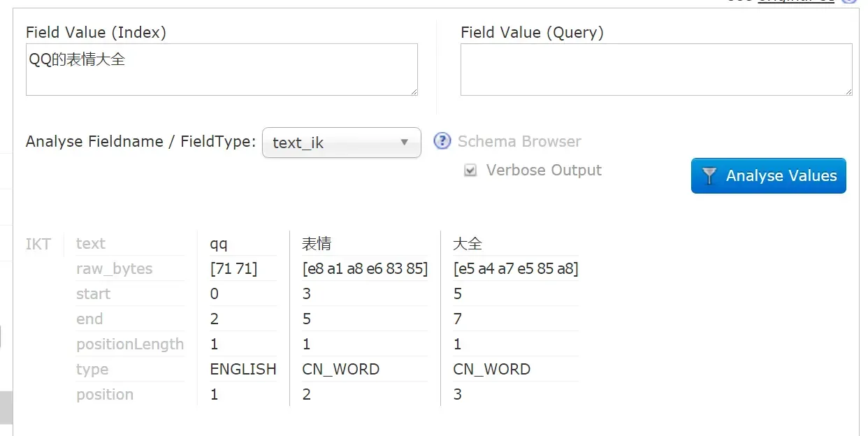868x436 pixels.
Task: Toggle the Verbose Output checkbox
Action: [x=470, y=170]
